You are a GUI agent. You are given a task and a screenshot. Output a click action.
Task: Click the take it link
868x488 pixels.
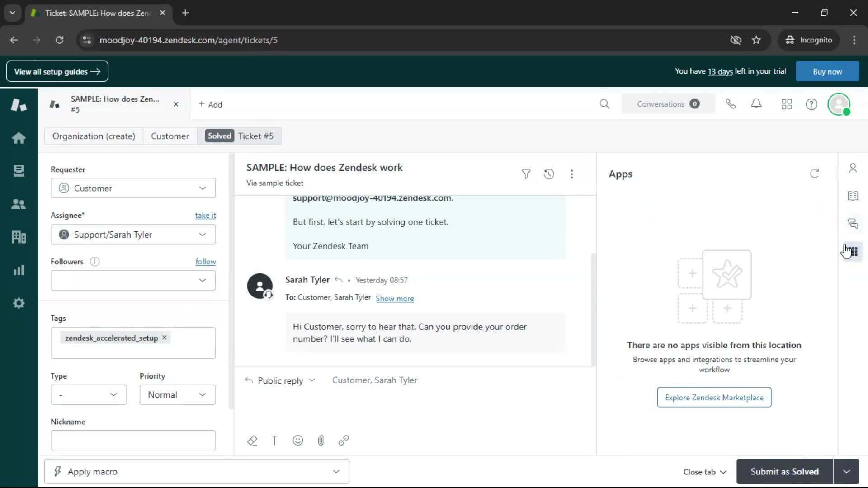click(205, 215)
